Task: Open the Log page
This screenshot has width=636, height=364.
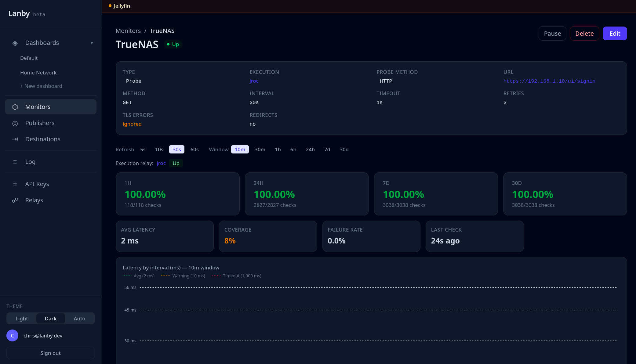Action: click(51, 162)
